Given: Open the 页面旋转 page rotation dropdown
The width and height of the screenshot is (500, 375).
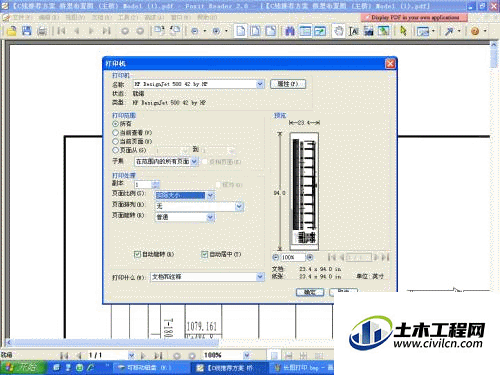Looking at the screenshot, I should coord(210,217).
